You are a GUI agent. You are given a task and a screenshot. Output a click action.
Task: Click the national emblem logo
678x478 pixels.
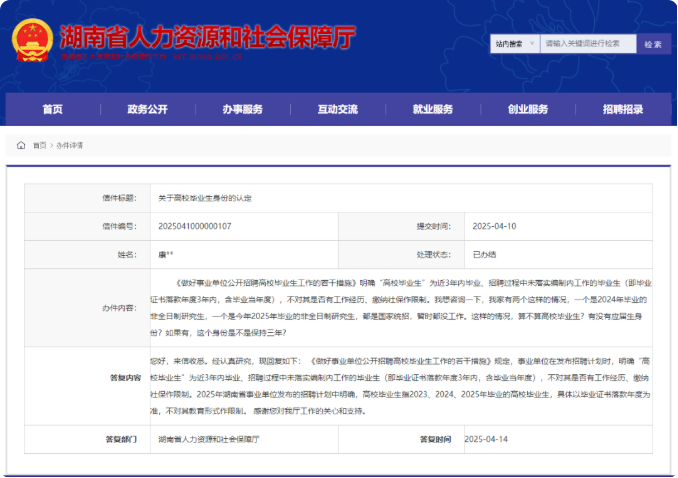pos(32,40)
